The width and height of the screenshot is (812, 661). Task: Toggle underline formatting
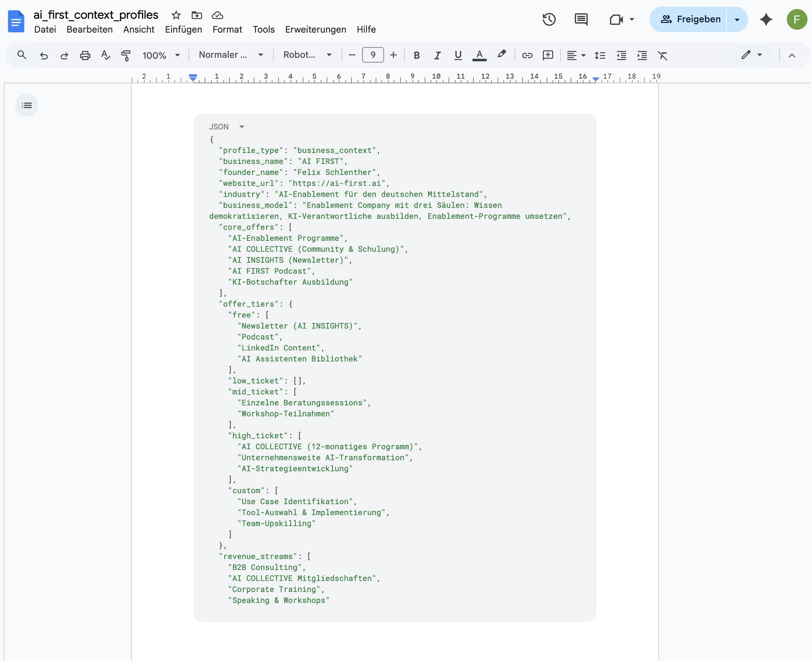[458, 56]
